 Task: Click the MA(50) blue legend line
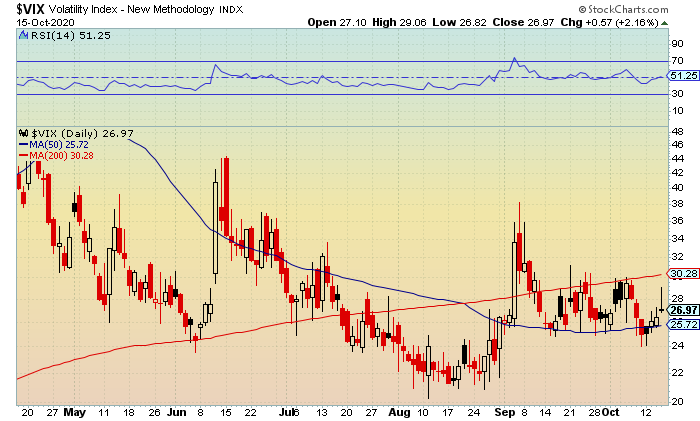click(x=24, y=145)
